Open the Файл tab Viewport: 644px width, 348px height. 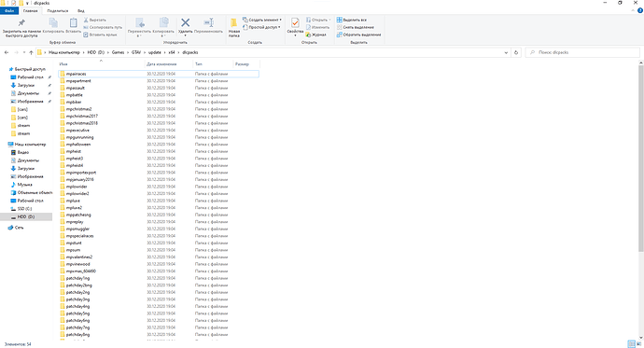point(9,10)
